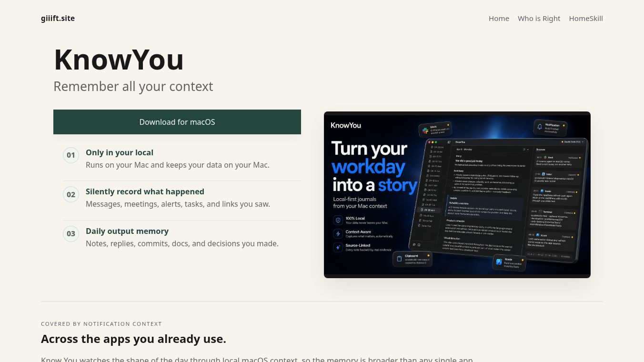Click the Download for macOS button
644x362 pixels.
[177, 122]
